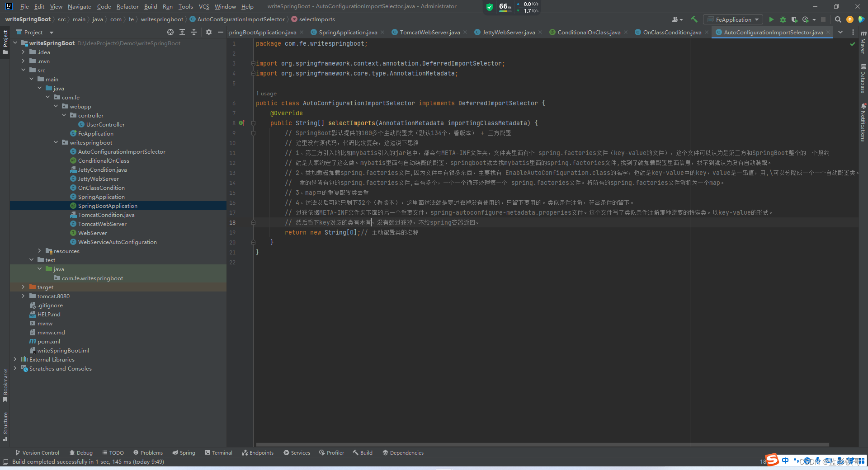Screen dimensions: 868x470
Task: Click the code-with-me users icon
Action: point(677,19)
